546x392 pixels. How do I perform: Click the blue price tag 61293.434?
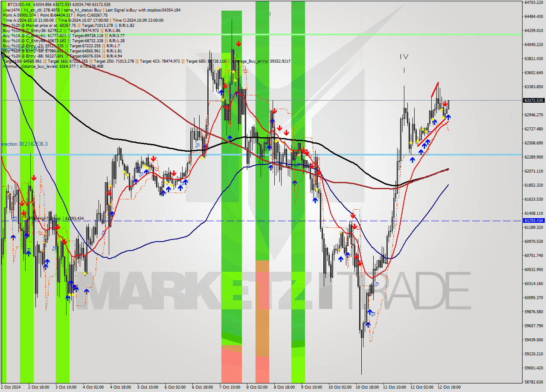(533, 221)
